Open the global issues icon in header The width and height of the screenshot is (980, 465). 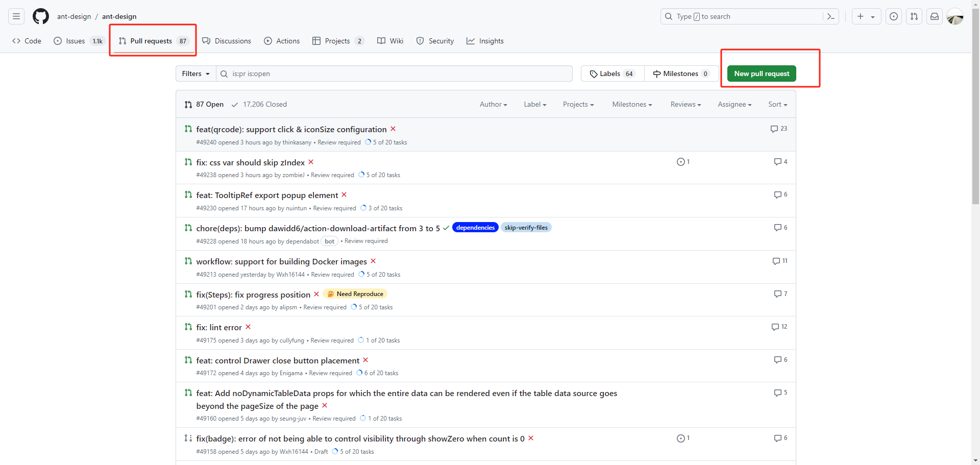click(894, 16)
